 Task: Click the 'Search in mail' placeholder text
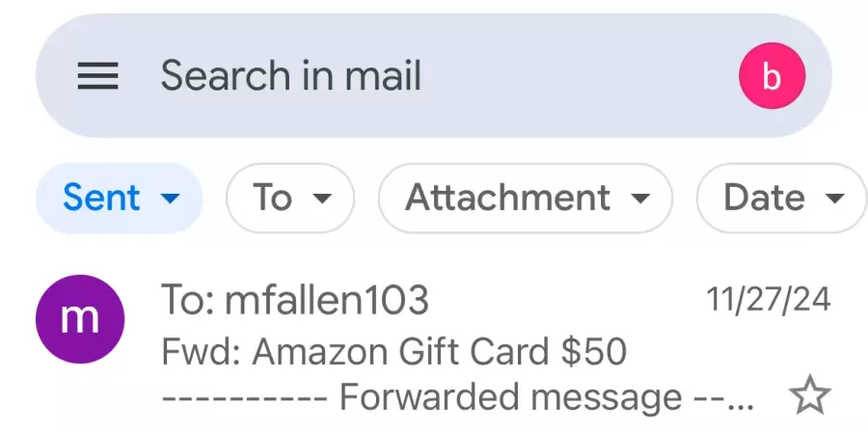point(291,75)
